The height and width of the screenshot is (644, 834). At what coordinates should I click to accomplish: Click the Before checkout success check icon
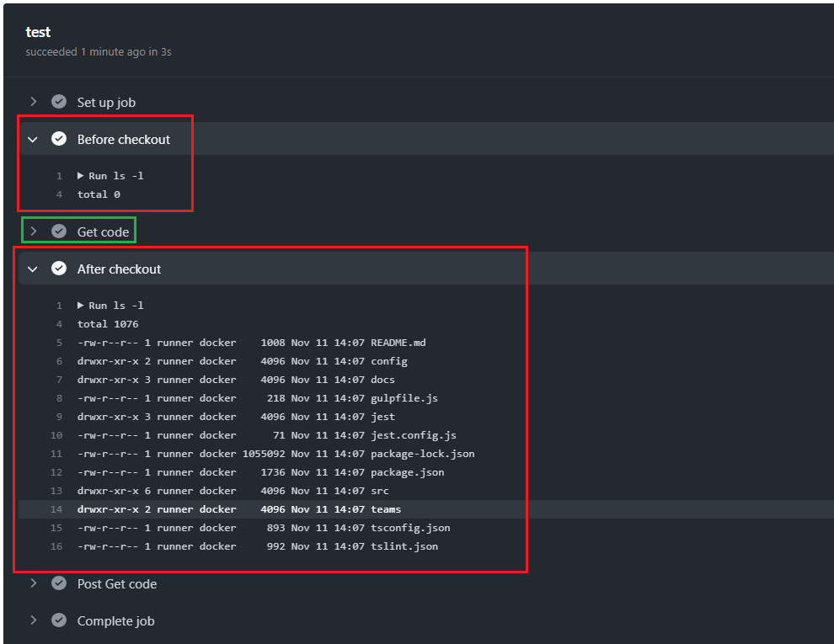tap(59, 139)
